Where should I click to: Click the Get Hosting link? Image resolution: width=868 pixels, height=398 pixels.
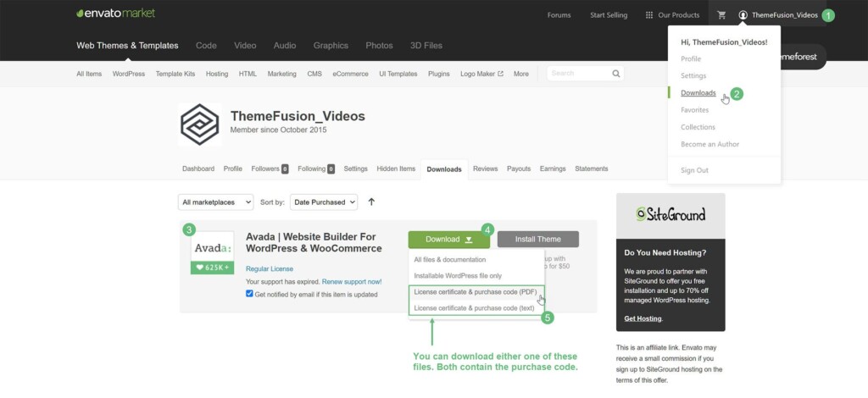[643, 318]
